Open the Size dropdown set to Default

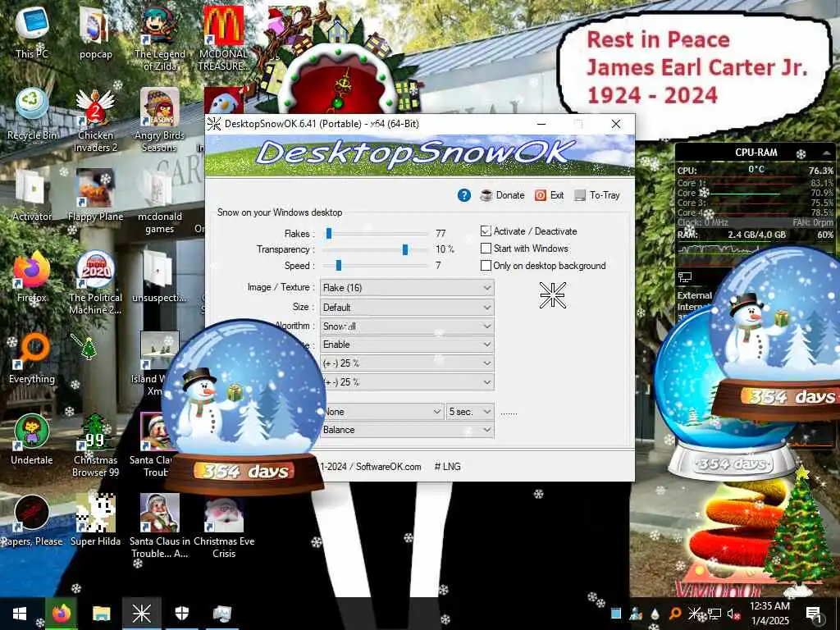point(407,308)
